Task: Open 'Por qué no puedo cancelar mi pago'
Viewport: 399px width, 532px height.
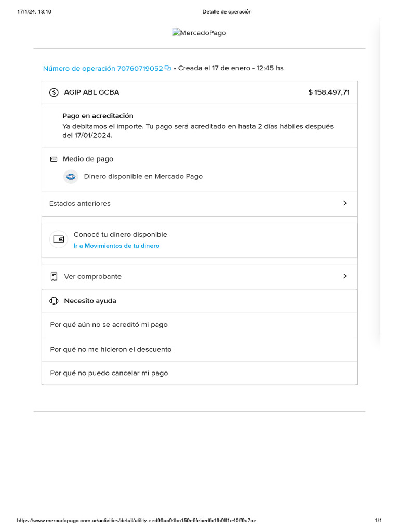Action: 109,373
